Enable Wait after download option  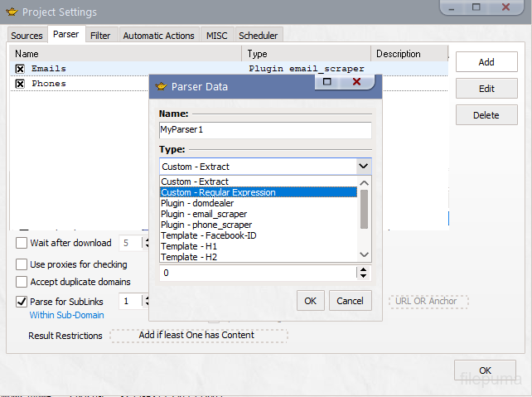tap(22, 243)
